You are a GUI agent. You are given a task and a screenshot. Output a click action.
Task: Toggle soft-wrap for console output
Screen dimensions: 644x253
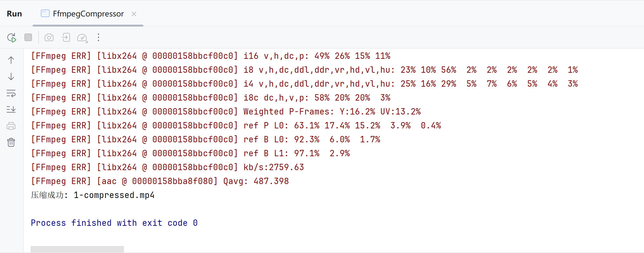point(11,93)
